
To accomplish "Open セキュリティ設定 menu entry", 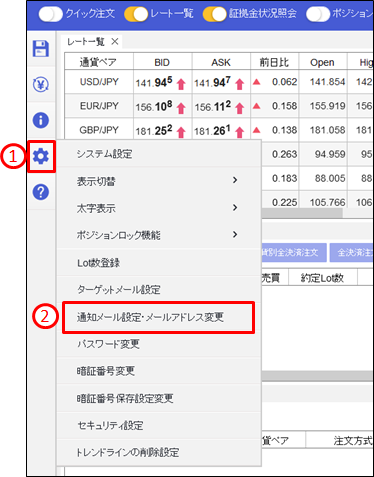I will [159, 425].
